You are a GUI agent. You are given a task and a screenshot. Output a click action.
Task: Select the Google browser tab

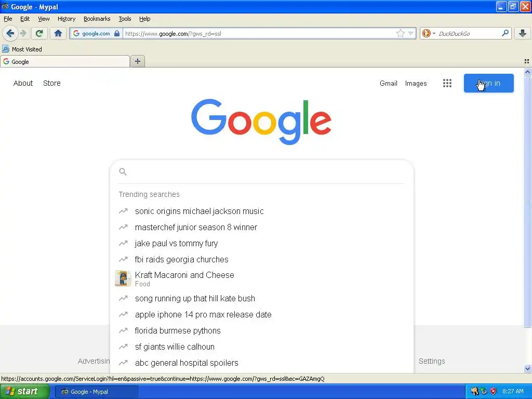click(65, 62)
